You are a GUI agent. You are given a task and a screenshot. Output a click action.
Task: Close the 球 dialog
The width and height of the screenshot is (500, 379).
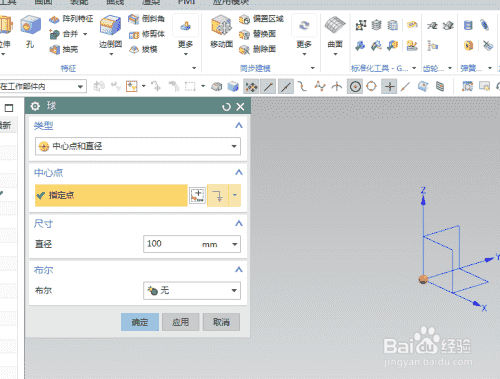[x=240, y=107]
